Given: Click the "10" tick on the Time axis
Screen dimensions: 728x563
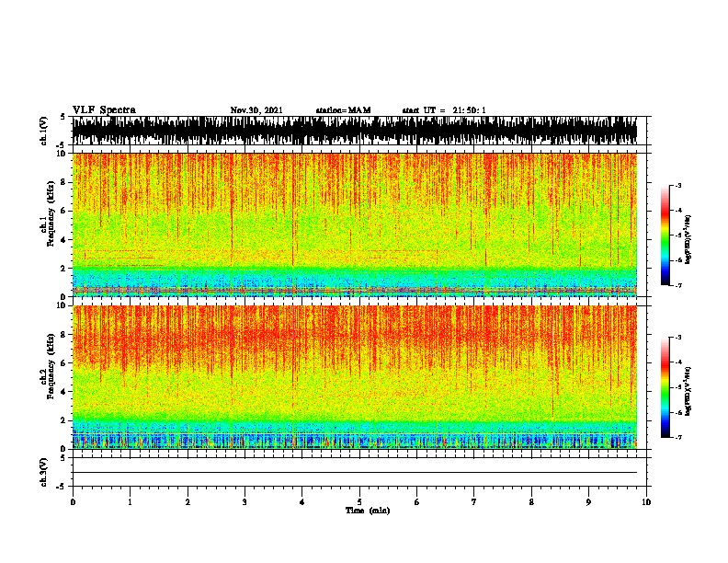Looking at the screenshot, I should point(646,502).
